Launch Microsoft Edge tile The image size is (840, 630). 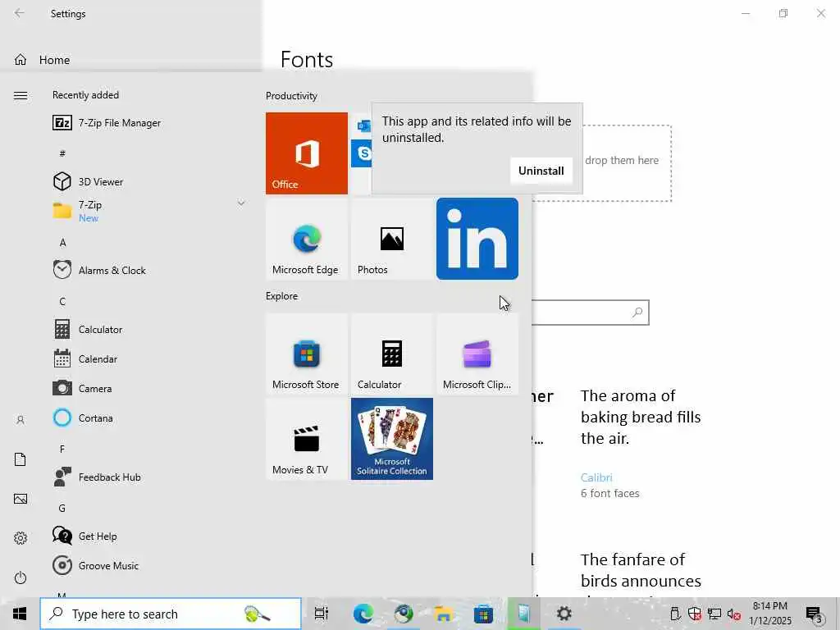coord(307,239)
